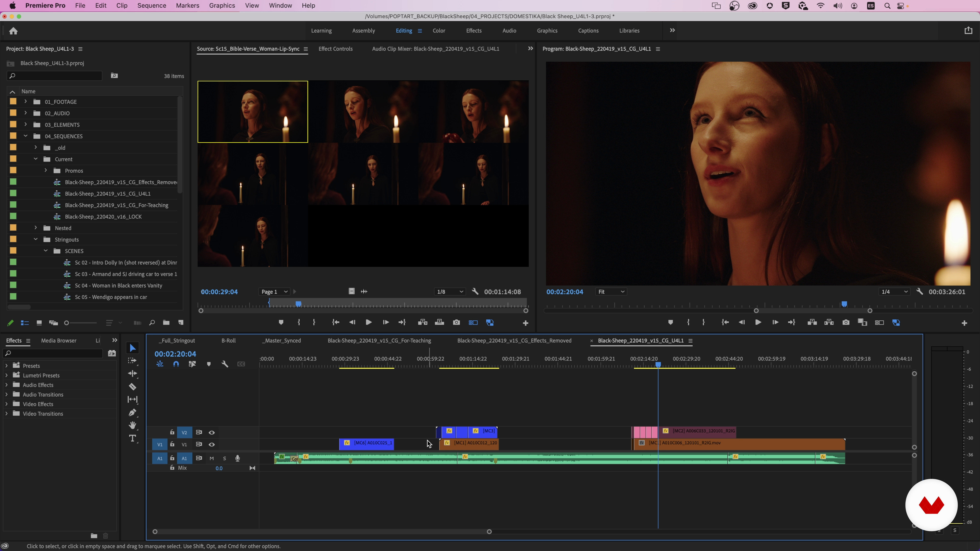
Task: Click the Program monitor playhead scrubber
Action: (x=844, y=304)
